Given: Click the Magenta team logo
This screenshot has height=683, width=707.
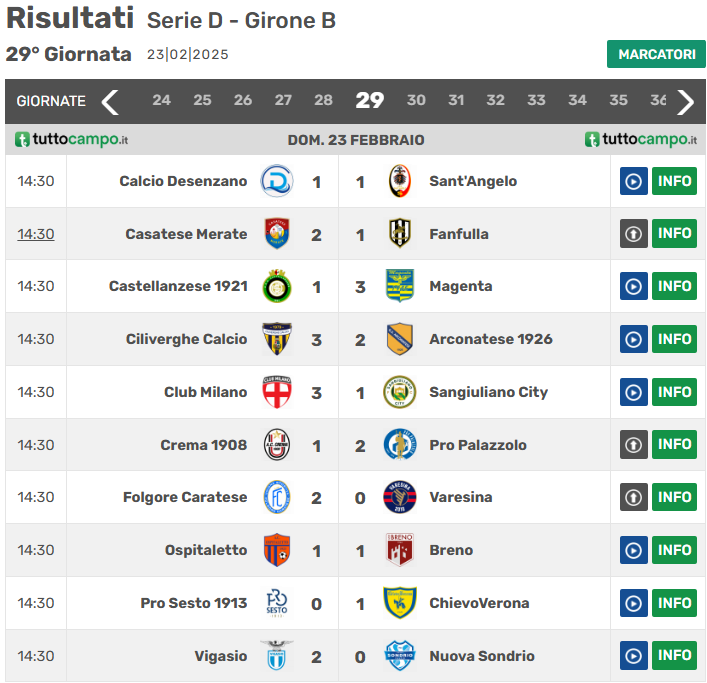Looking at the screenshot, I should (400, 286).
